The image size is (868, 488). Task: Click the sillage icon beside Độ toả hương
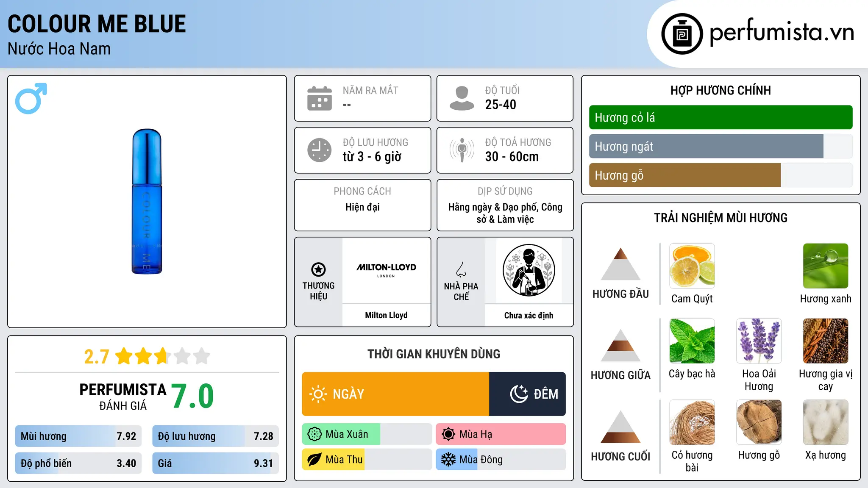462,150
